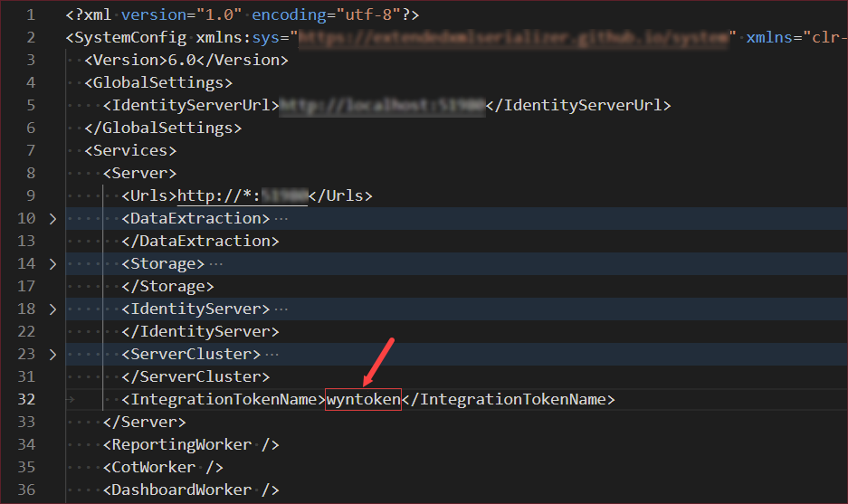Click the encoding utf-8 attribute

(326, 15)
